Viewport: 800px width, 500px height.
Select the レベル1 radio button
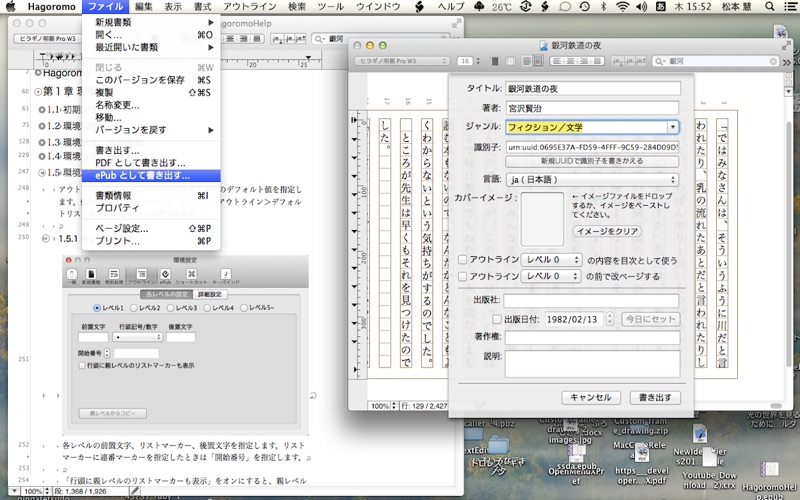[97, 308]
